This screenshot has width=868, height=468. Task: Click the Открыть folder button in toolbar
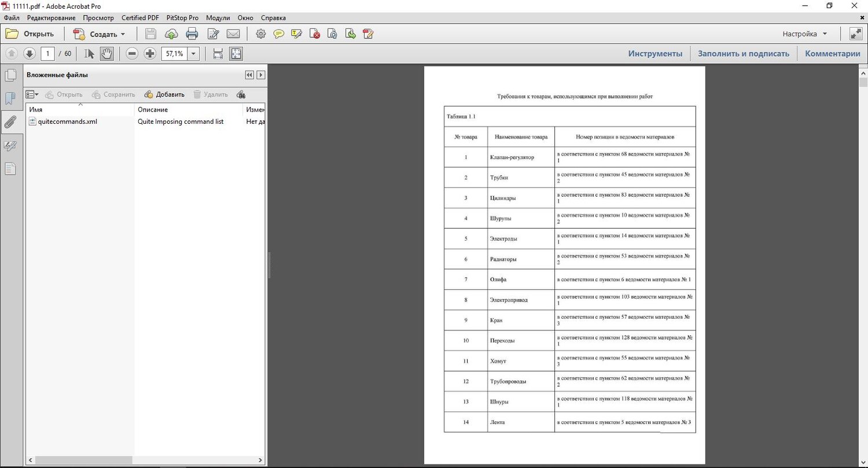(30, 34)
